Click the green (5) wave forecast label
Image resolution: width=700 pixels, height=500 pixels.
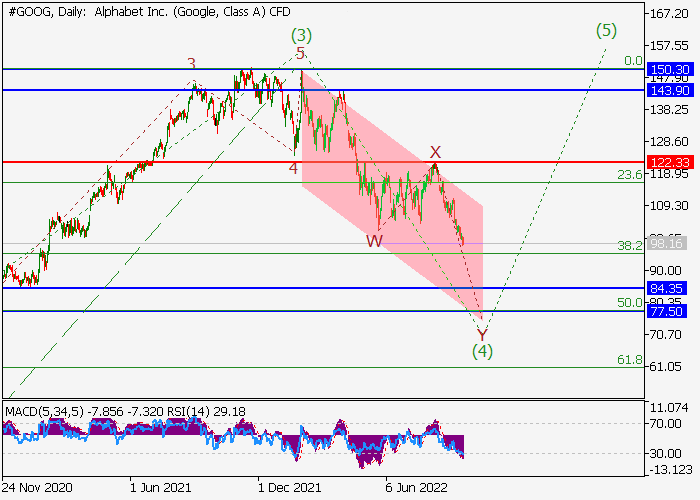click(x=607, y=30)
